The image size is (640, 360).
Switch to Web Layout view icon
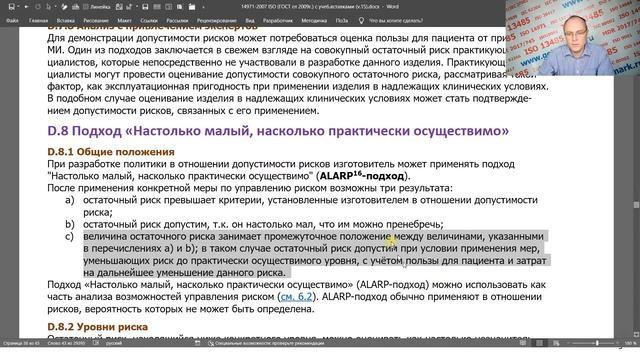tap(556, 343)
